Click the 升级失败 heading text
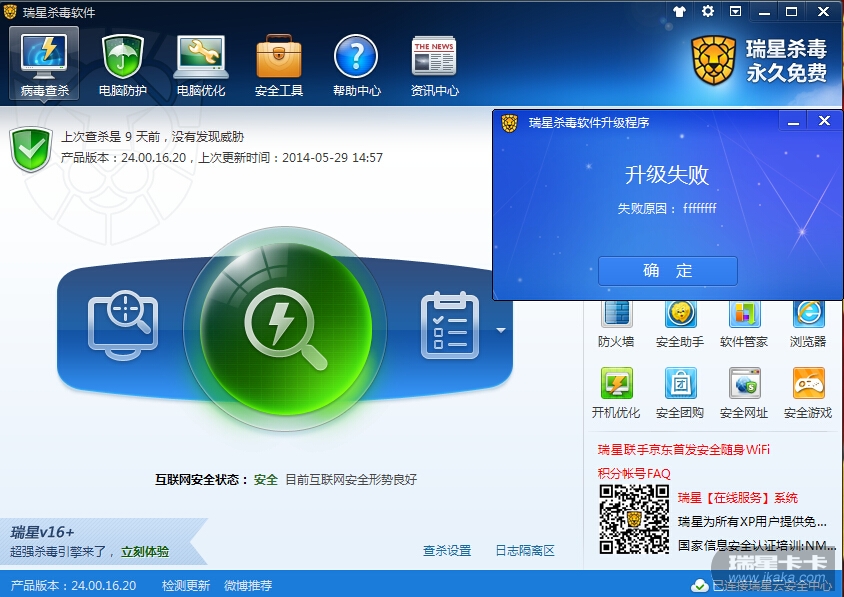This screenshot has height=597, width=844. (667, 175)
